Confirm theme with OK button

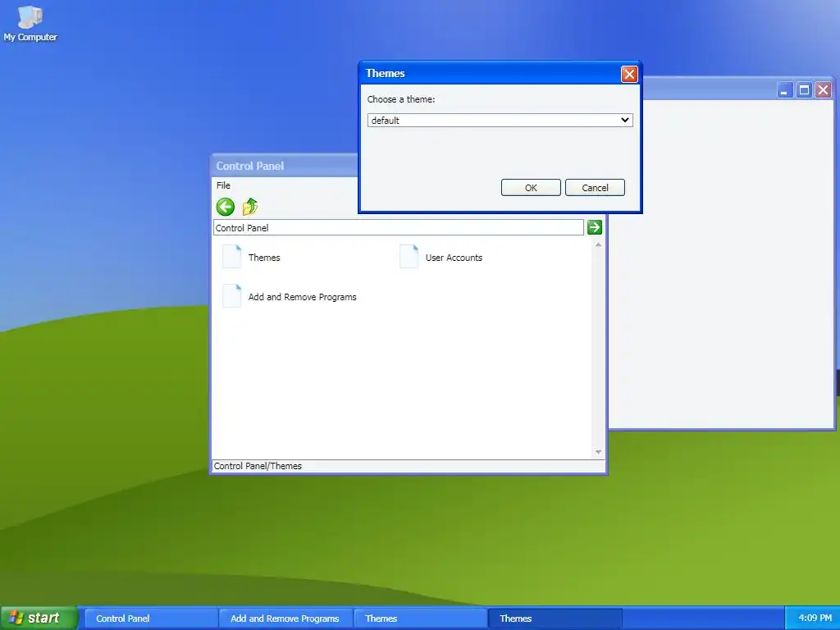531,188
